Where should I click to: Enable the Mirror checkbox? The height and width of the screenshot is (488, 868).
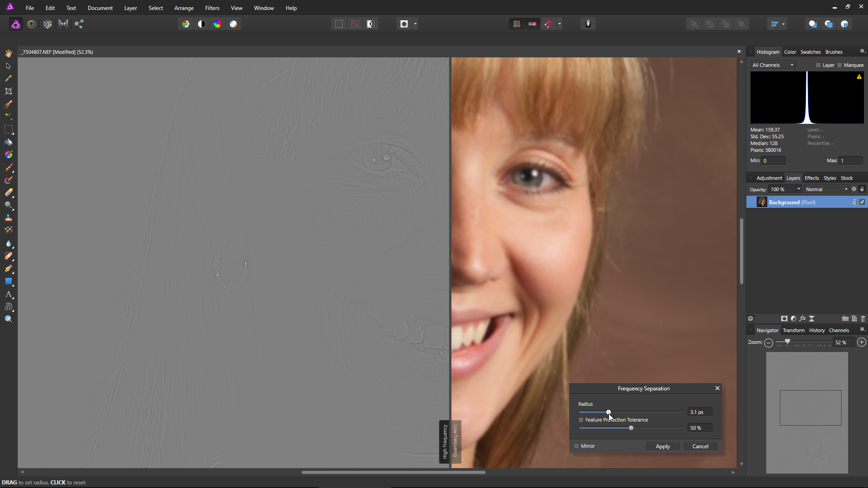click(576, 446)
